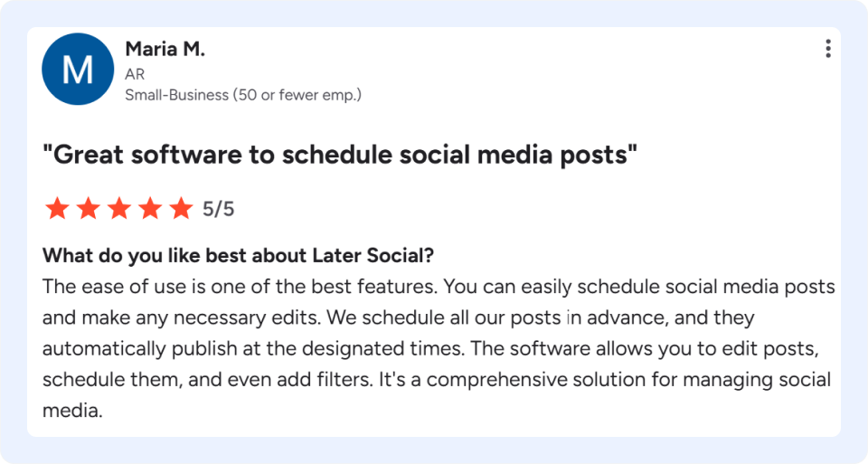Click the AR country label
Screen dimensions: 868x464
135,74
